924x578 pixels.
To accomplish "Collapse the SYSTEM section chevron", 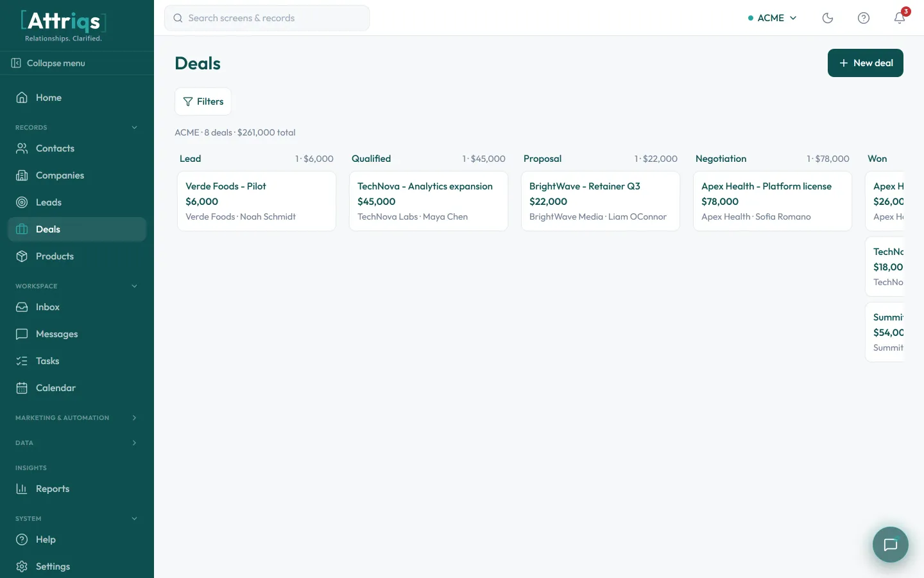I will (134, 518).
